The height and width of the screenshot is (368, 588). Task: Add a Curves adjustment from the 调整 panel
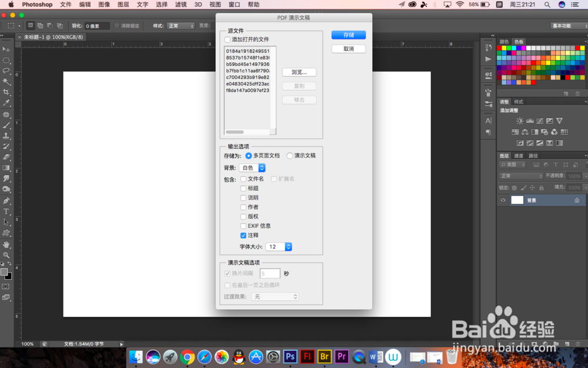tap(540, 121)
